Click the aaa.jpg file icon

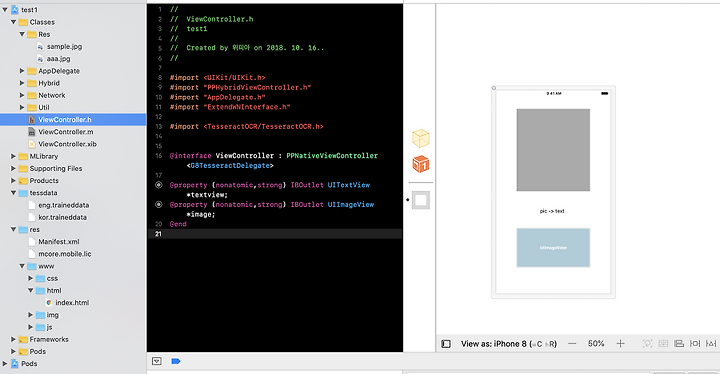click(x=40, y=59)
